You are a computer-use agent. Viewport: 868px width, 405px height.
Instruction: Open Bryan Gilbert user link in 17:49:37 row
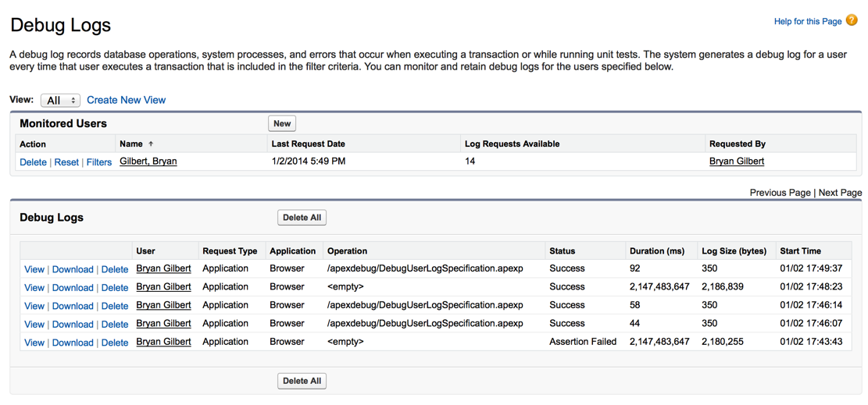(x=164, y=269)
